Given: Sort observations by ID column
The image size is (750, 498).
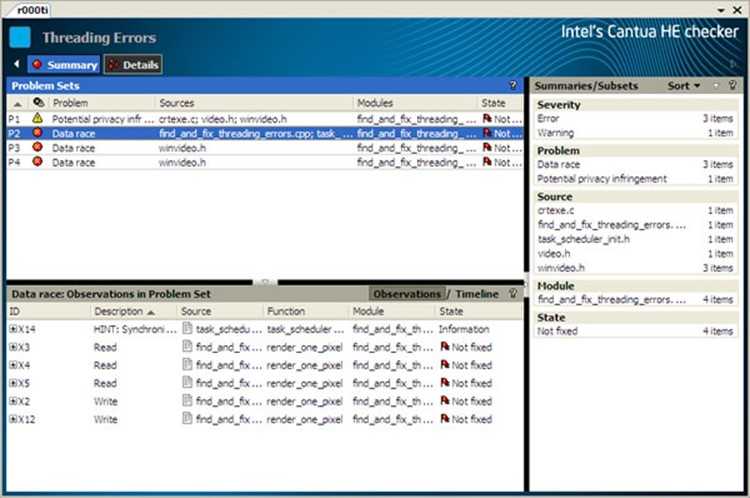Looking at the screenshot, I should [15, 311].
